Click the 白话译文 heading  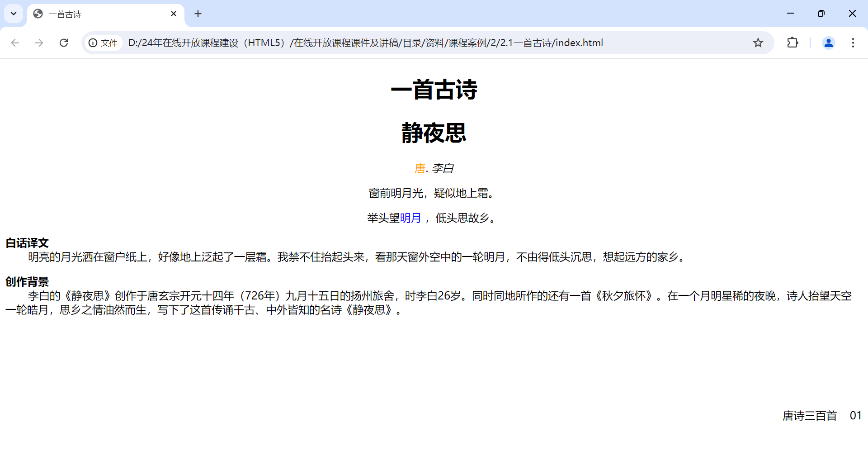[27, 243]
